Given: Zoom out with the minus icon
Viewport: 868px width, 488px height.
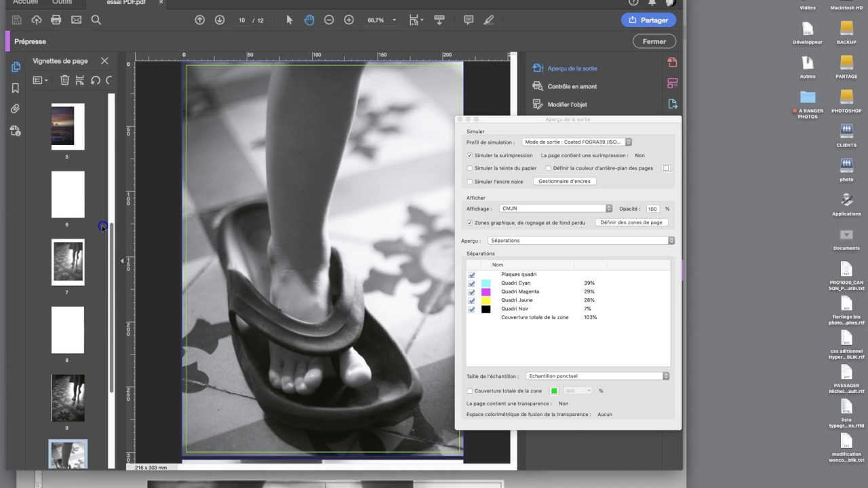Looking at the screenshot, I should (x=329, y=20).
